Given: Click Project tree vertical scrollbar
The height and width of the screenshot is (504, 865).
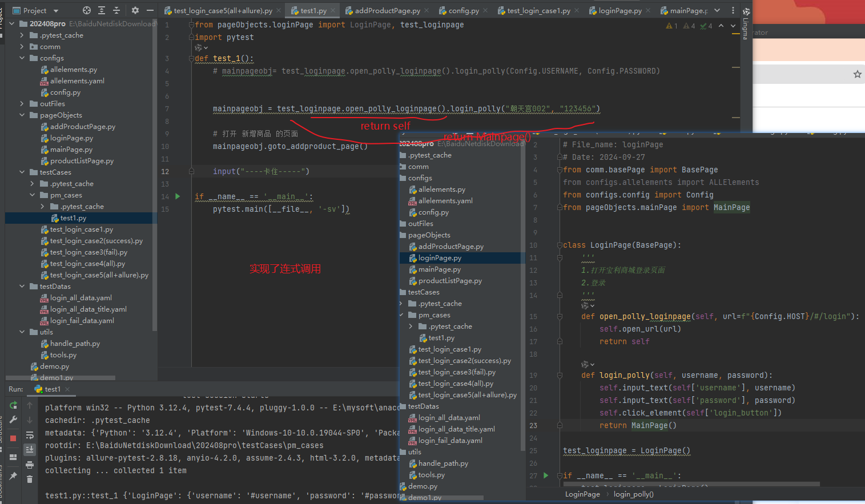Looking at the screenshot, I should point(155,174).
